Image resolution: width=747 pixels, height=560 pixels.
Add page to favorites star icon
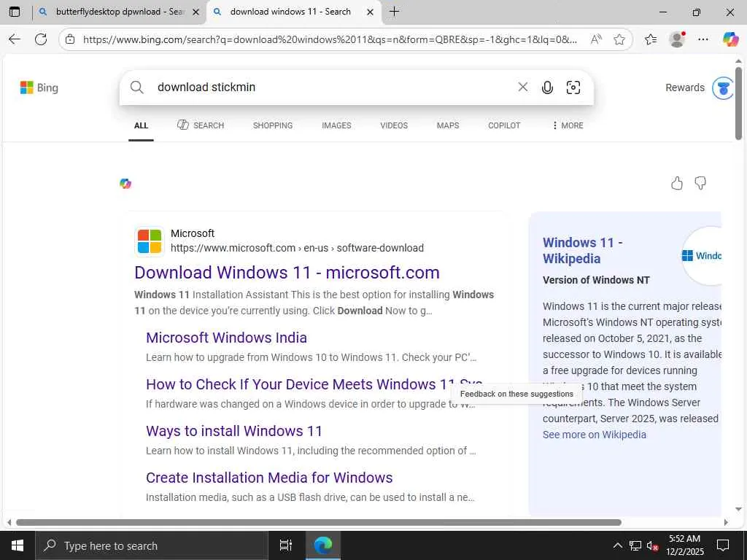(619, 39)
